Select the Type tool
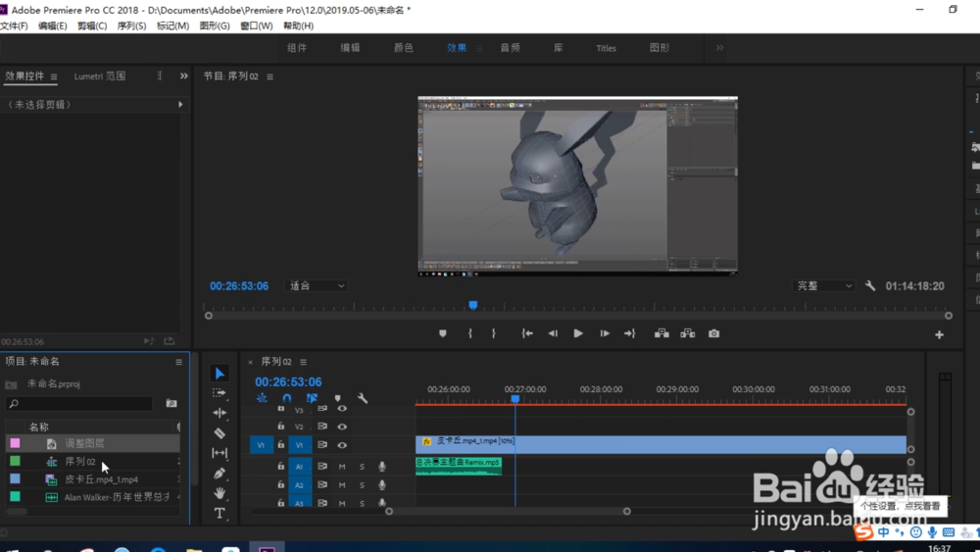980x552 pixels. tap(220, 513)
